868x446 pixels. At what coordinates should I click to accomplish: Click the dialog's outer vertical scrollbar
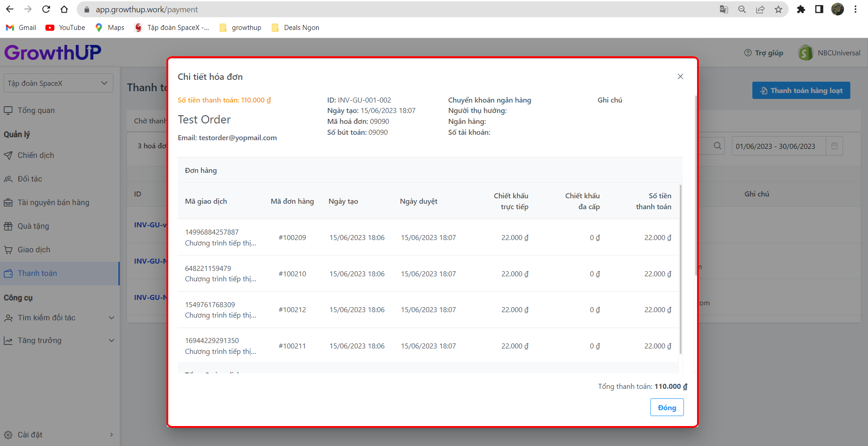[696, 185]
